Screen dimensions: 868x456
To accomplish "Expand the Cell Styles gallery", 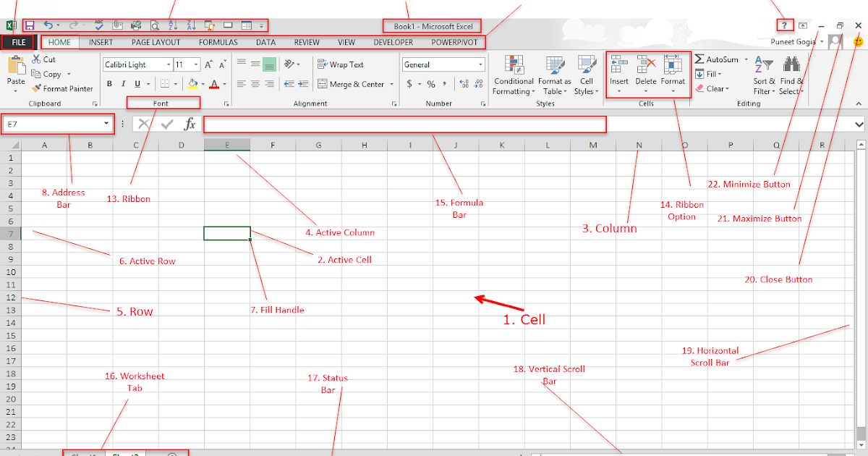I will tap(587, 75).
